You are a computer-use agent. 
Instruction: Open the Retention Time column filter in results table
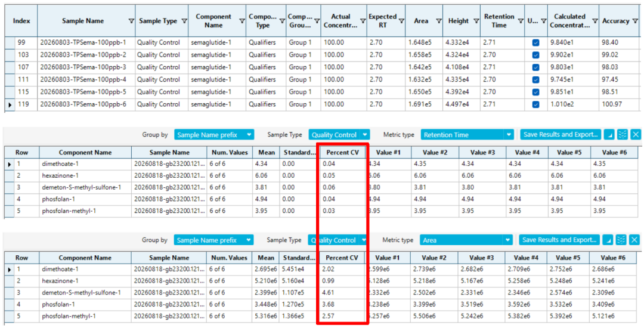521,21
